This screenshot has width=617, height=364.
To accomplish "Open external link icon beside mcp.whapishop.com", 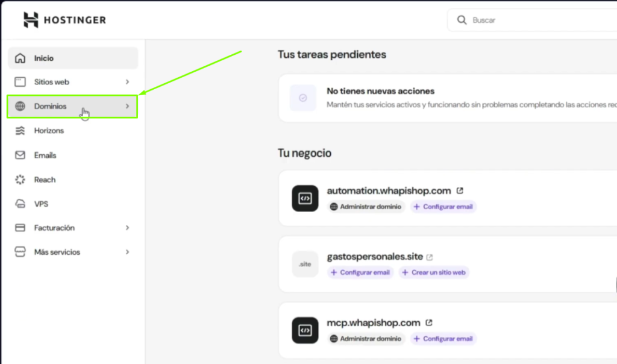I will pyautogui.click(x=429, y=323).
